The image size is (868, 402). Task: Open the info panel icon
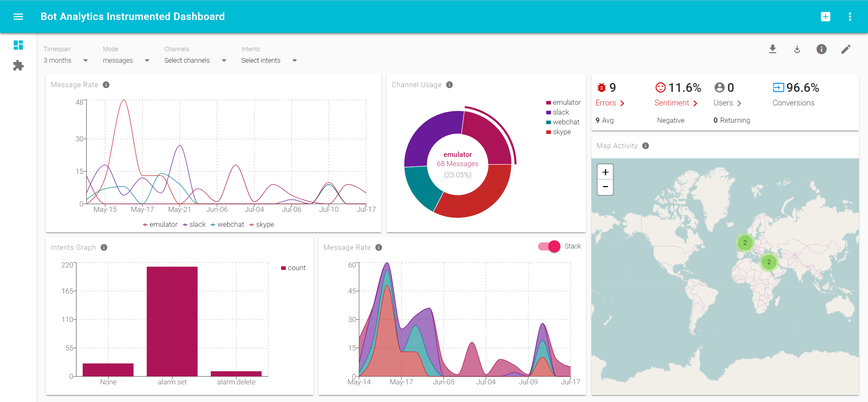tap(821, 50)
